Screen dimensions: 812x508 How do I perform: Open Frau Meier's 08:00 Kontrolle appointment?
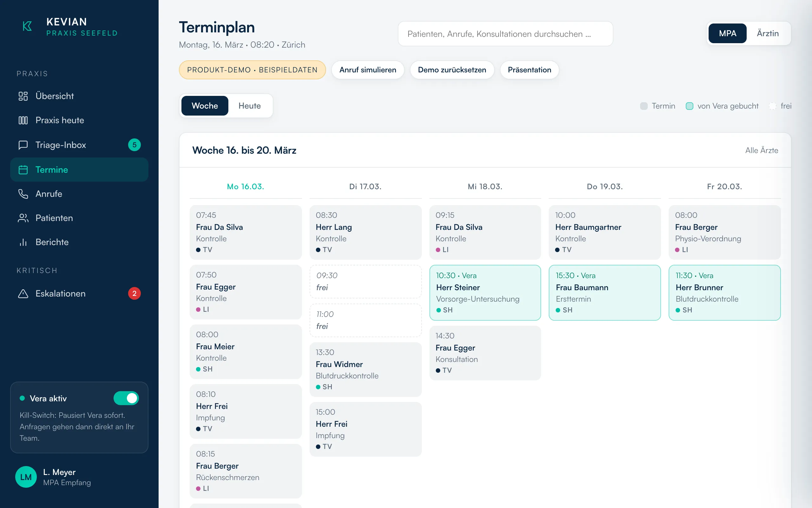[x=246, y=352]
